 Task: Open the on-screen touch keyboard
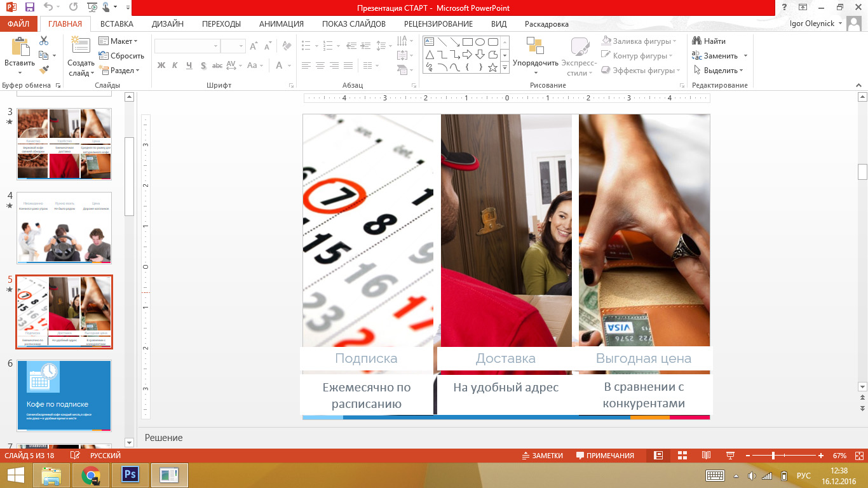(x=715, y=475)
